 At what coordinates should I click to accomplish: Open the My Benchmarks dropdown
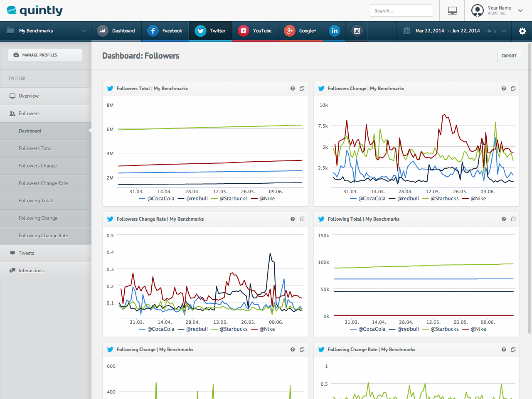coord(46,31)
